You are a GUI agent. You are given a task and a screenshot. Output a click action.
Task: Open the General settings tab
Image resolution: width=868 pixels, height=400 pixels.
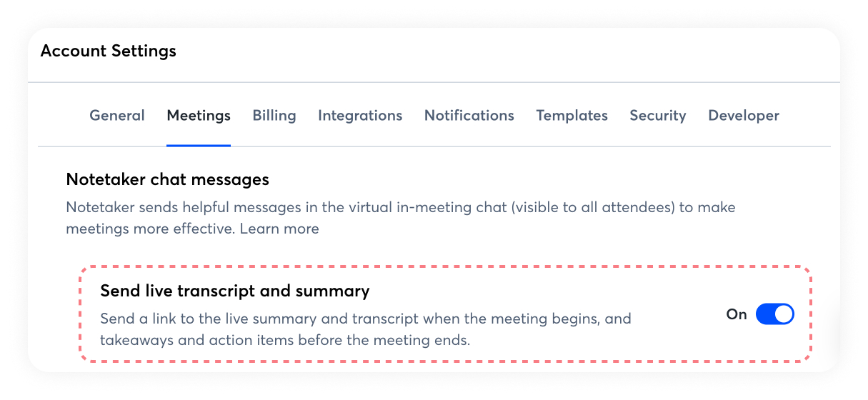click(117, 116)
